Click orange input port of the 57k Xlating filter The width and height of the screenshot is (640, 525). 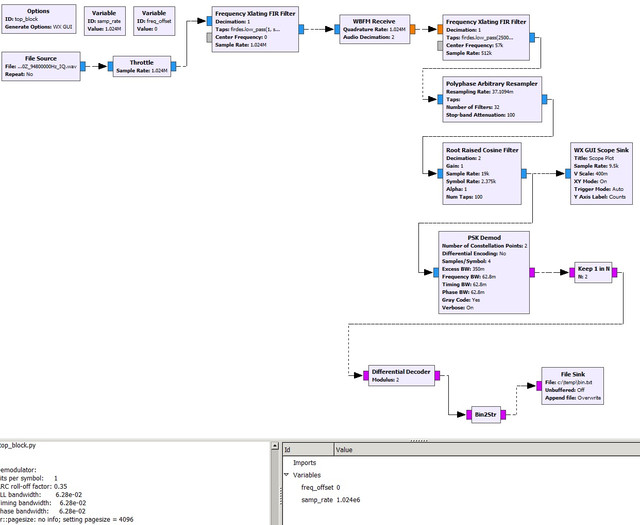click(x=440, y=29)
